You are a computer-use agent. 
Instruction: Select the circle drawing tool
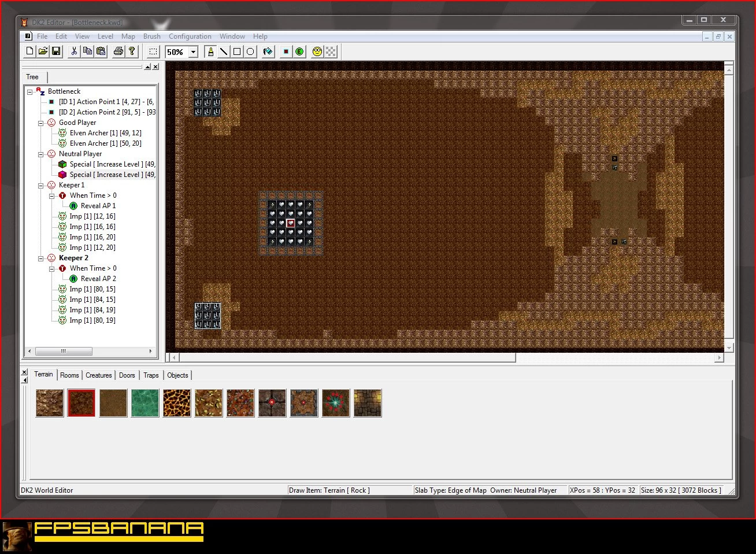[x=250, y=51]
